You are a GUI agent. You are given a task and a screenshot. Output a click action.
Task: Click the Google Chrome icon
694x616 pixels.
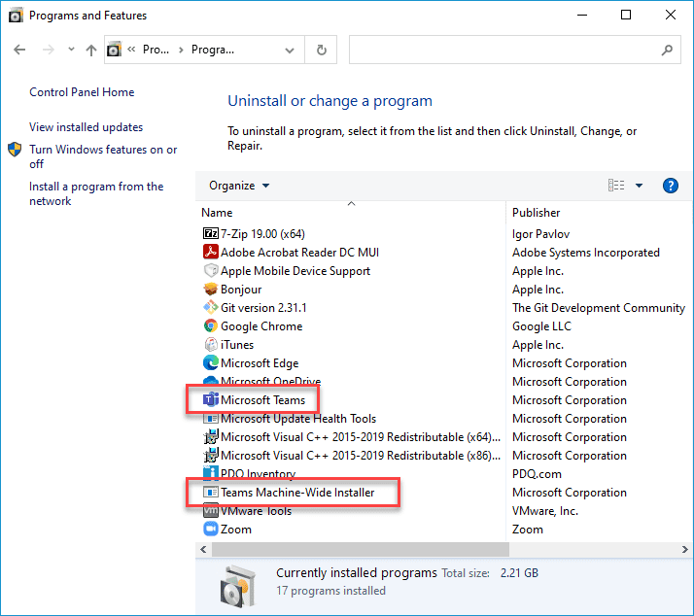[211, 325]
